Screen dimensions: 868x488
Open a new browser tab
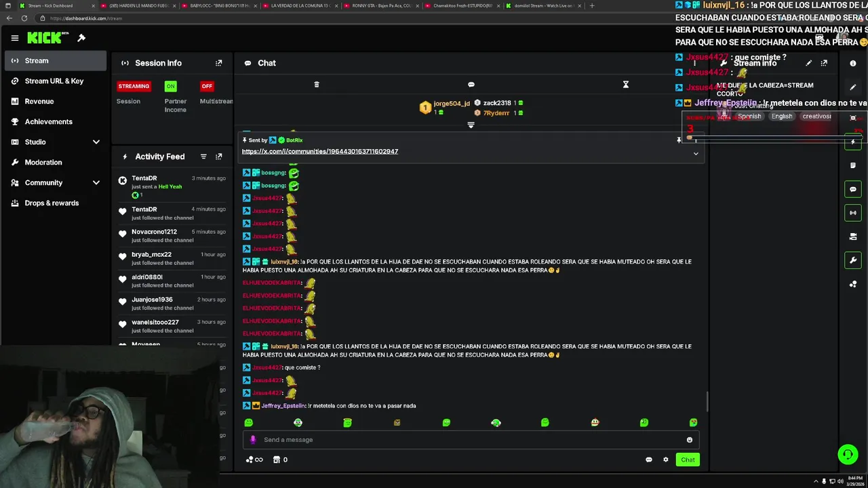click(592, 5)
